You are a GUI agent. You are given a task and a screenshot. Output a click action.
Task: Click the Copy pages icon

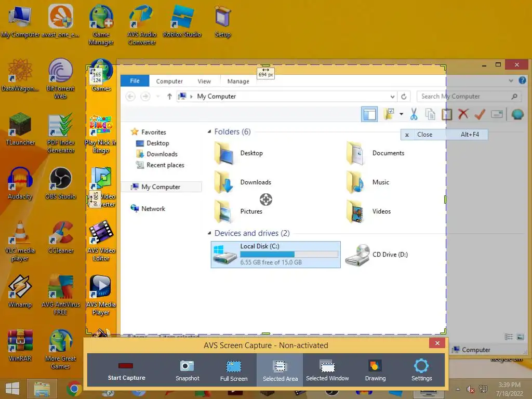pos(430,114)
